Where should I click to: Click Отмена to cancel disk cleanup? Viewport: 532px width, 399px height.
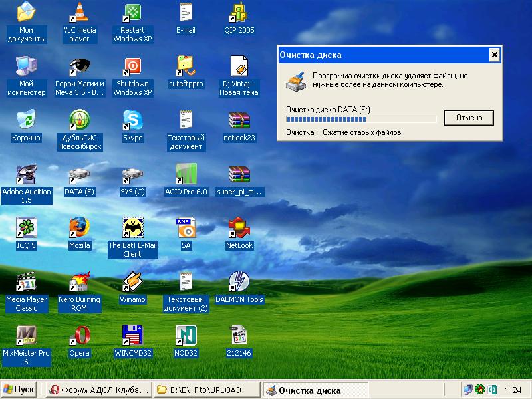[x=469, y=118]
